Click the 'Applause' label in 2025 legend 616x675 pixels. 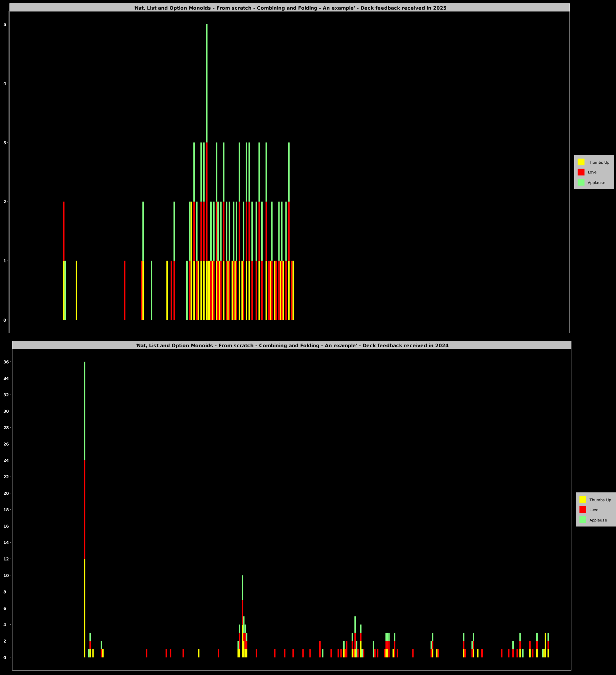pos(596,183)
